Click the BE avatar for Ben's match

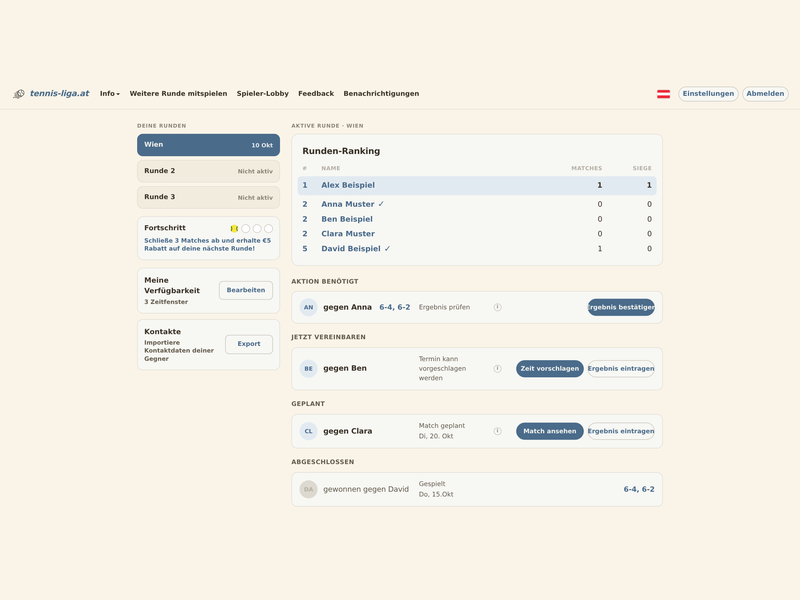(x=309, y=368)
